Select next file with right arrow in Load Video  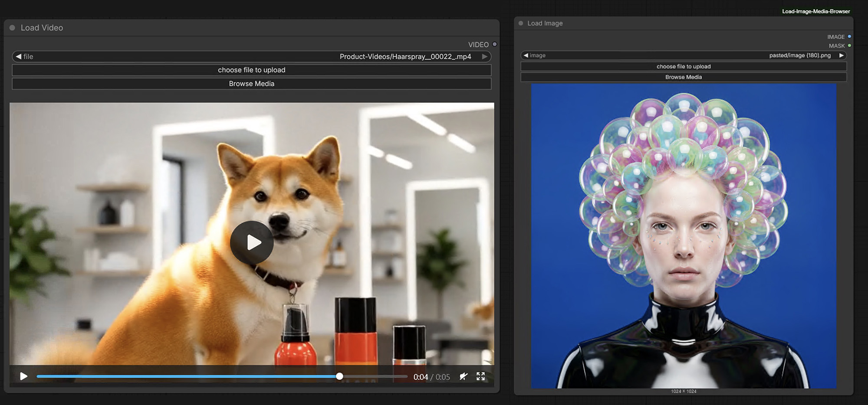click(484, 56)
